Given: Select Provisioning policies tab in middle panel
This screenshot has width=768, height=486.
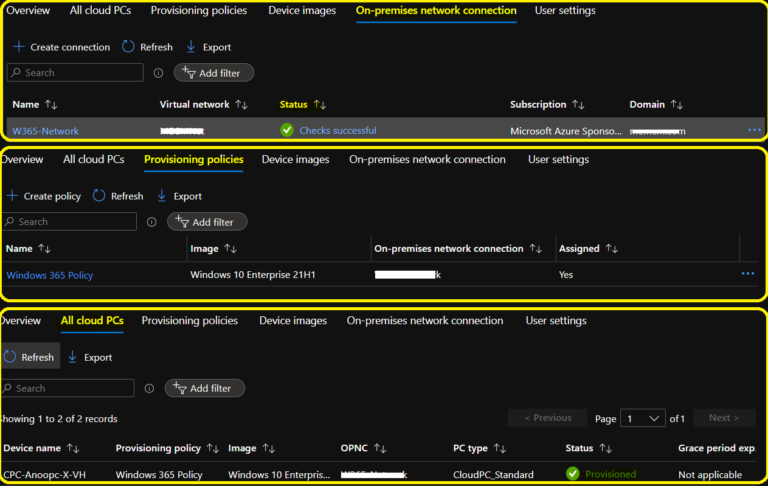Looking at the screenshot, I should [x=193, y=159].
